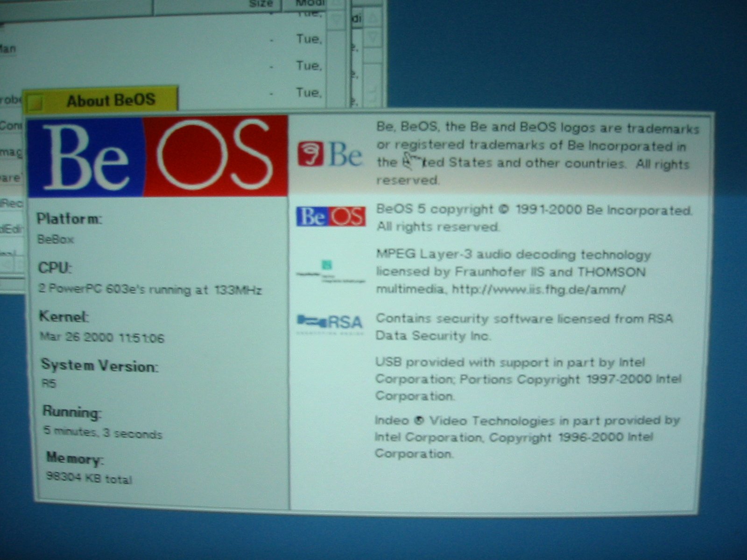Screen dimensions: 747x560
Task: Click the small BeOS logo beside copyright
Action: point(331,217)
